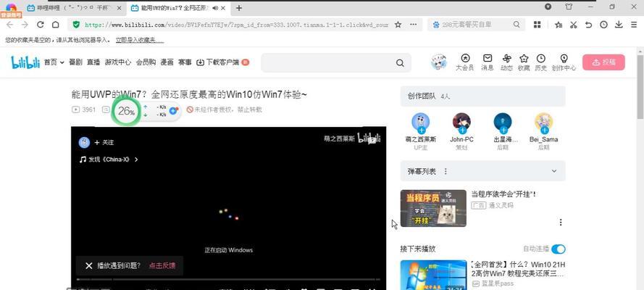The width and height of the screenshot is (644, 290).
Task: Click the search box magnifier in browser toolbar
Action: [x=517, y=25]
